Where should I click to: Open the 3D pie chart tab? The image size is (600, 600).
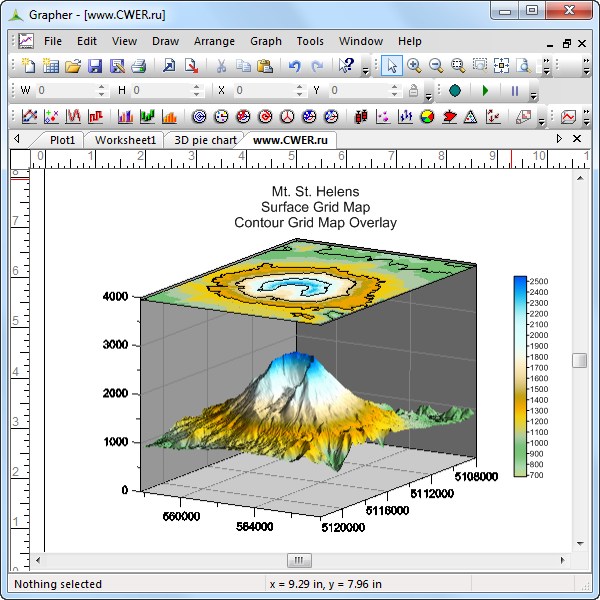click(205, 140)
